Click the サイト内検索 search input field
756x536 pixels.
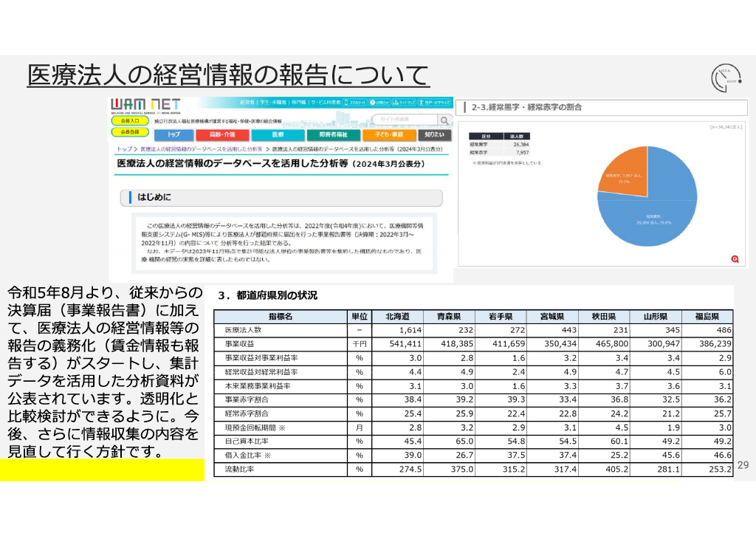tap(403, 120)
